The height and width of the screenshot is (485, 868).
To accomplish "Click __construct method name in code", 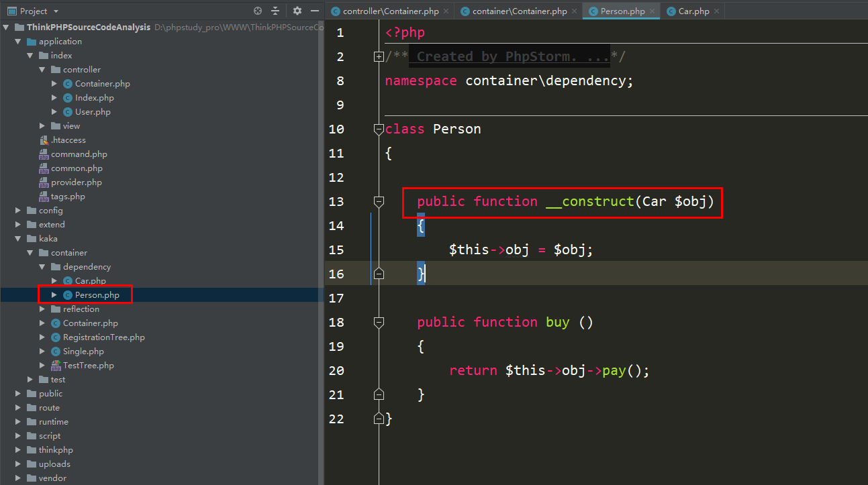I will click(590, 201).
